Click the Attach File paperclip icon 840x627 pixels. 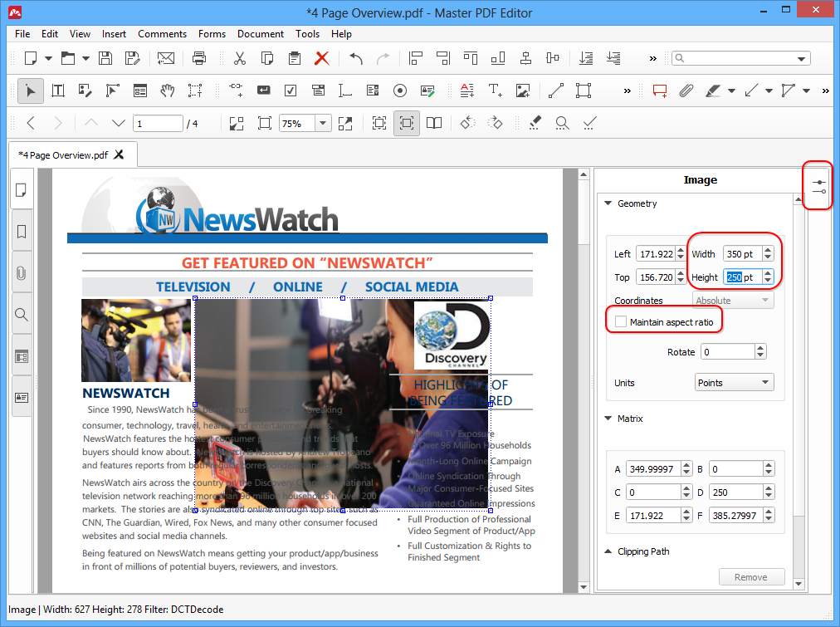click(686, 91)
